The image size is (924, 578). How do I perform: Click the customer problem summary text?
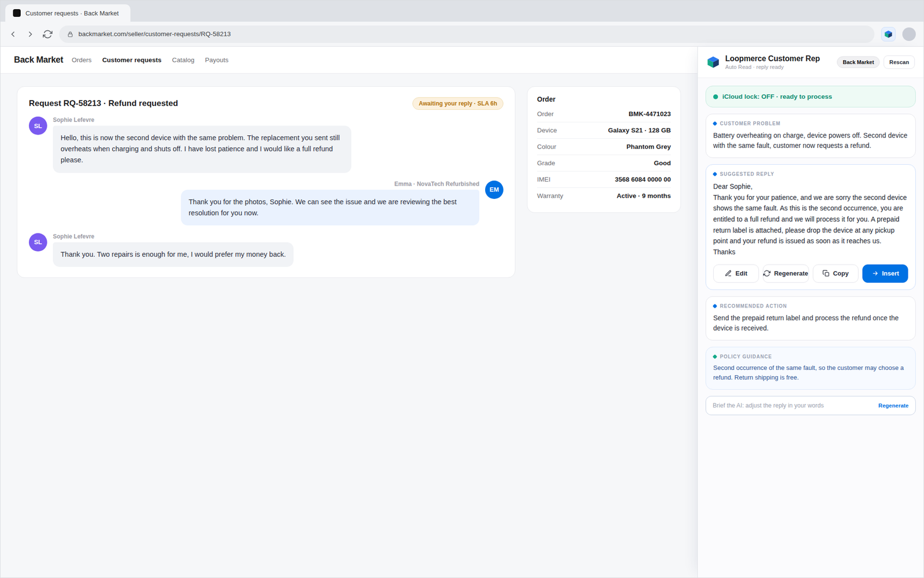point(810,140)
